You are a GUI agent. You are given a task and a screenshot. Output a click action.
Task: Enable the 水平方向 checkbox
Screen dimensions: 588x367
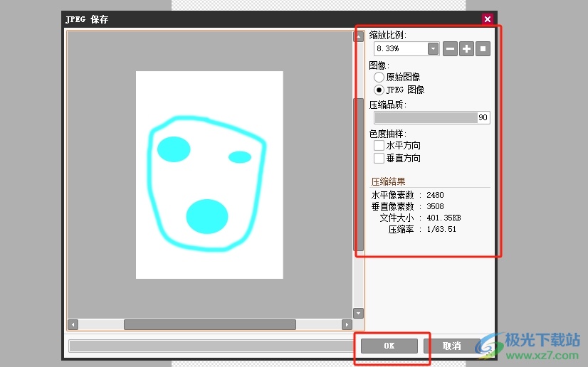(379, 145)
